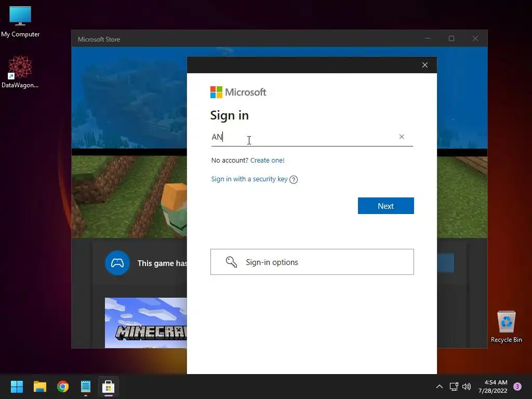The width and height of the screenshot is (532, 399).
Task: Close the Microsoft Store window
Action: pos(475,38)
